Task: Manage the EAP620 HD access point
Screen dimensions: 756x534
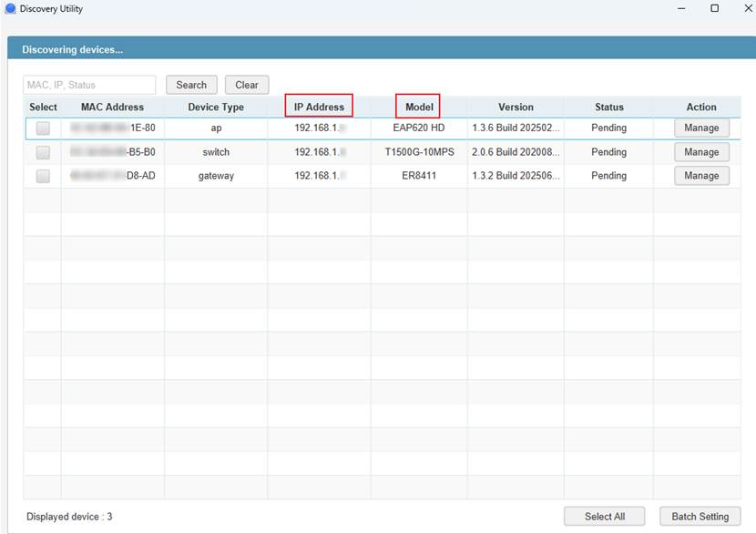Action: coord(701,128)
